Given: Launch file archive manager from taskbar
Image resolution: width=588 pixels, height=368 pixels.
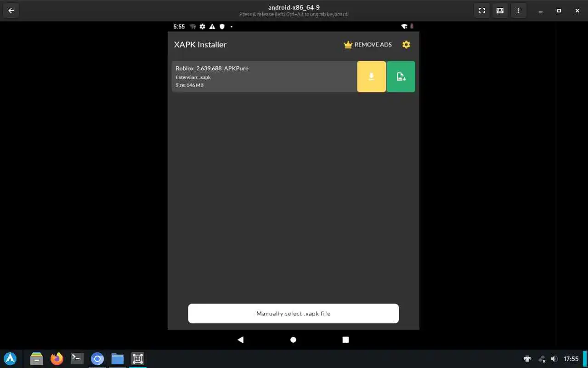Looking at the screenshot, I should tap(37, 358).
